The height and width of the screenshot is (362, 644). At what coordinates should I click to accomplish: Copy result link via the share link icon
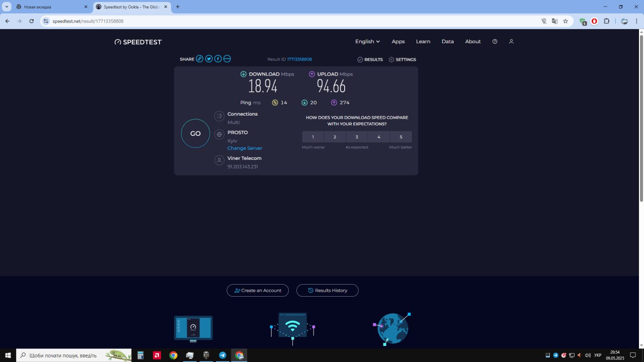(x=200, y=59)
